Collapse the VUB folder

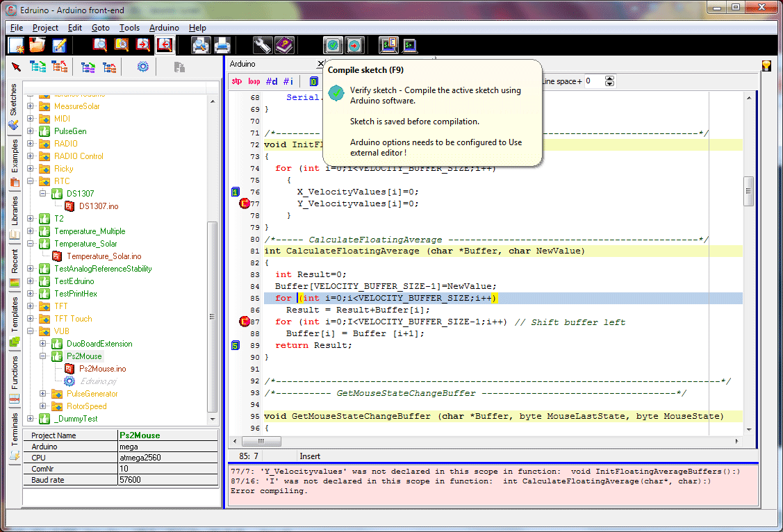31,331
